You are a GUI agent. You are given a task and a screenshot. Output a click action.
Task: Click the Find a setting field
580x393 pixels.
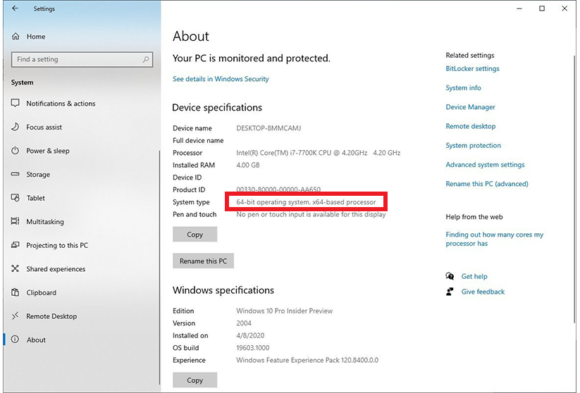82,59
